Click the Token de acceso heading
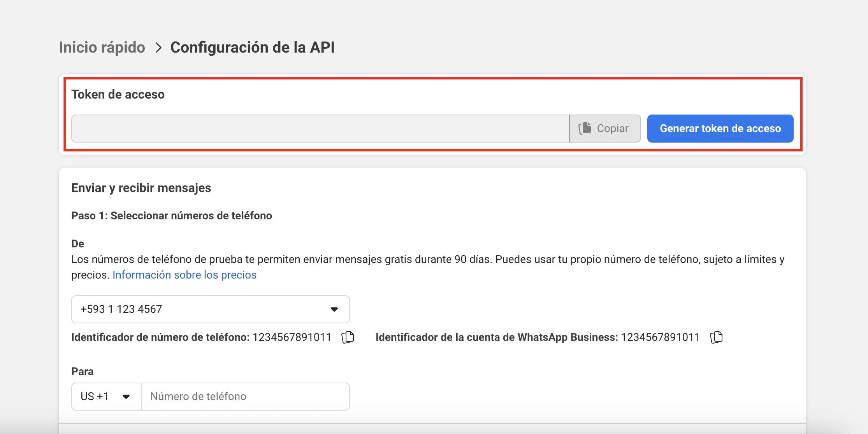This screenshot has width=868, height=434. [x=118, y=95]
